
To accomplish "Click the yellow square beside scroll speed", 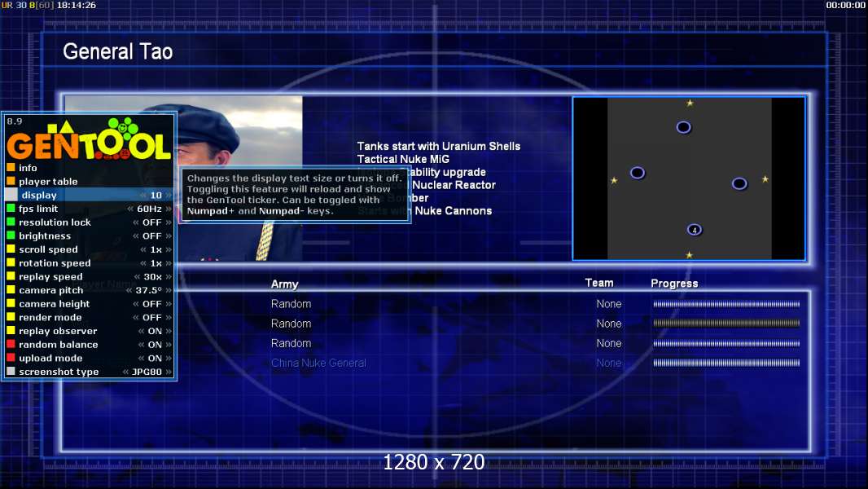I will tap(11, 249).
